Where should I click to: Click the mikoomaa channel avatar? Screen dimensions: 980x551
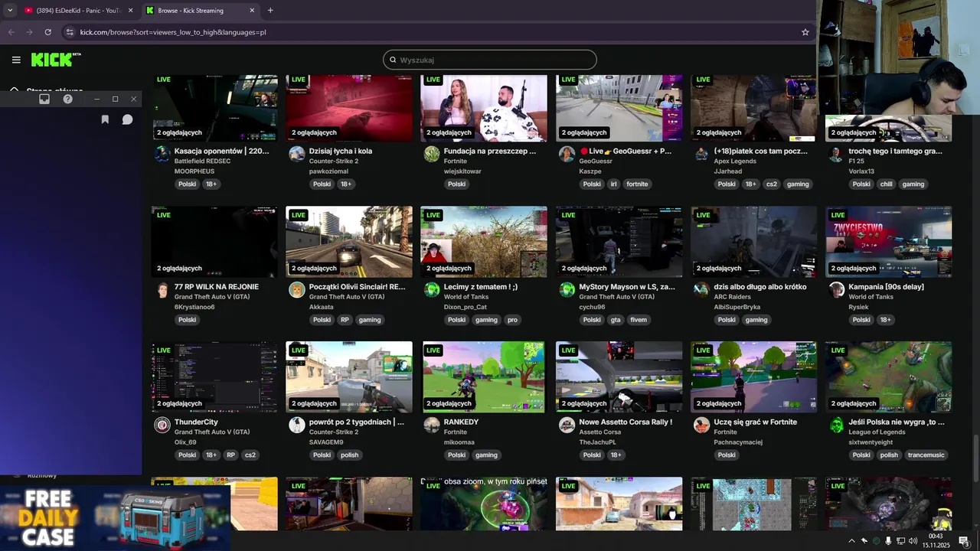click(432, 425)
